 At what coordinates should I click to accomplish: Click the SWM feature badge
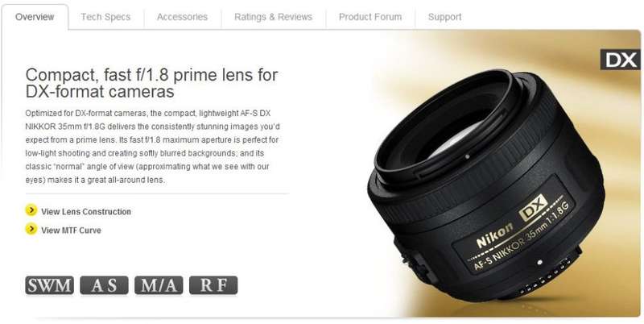(50, 285)
